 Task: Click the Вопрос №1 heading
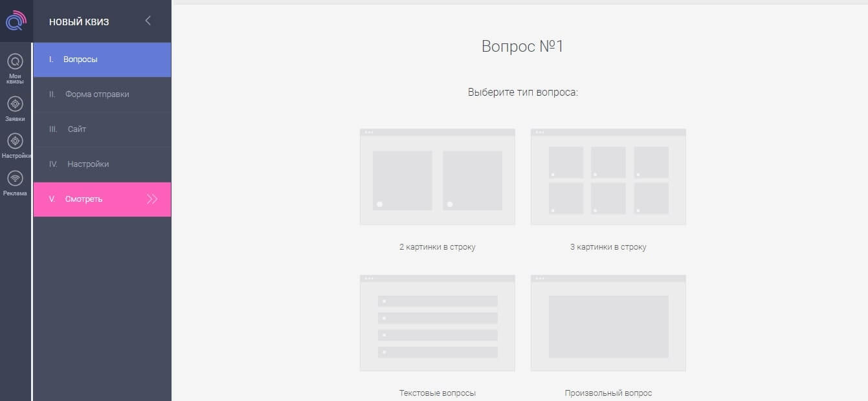point(523,47)
